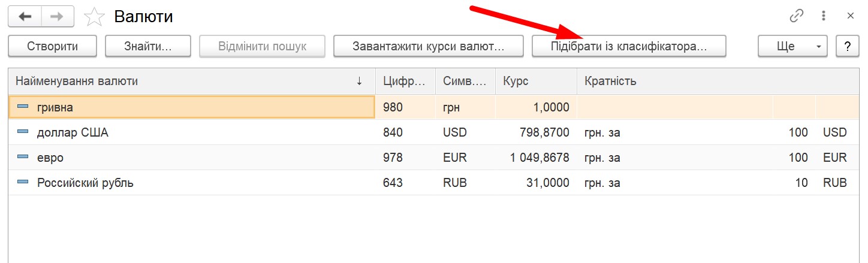The height and width of the screenshot is (263, 868).
Task: Click digital code 840
Action: click(x=393, y=133)
